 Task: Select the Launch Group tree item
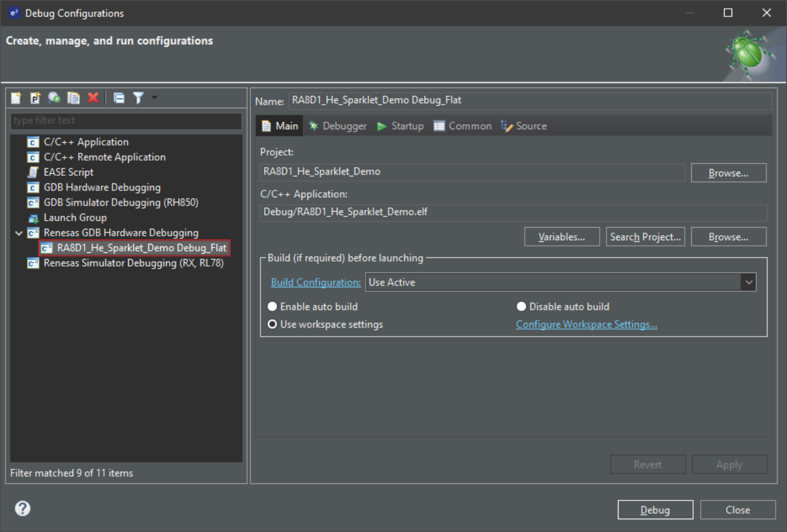[74, 217]
